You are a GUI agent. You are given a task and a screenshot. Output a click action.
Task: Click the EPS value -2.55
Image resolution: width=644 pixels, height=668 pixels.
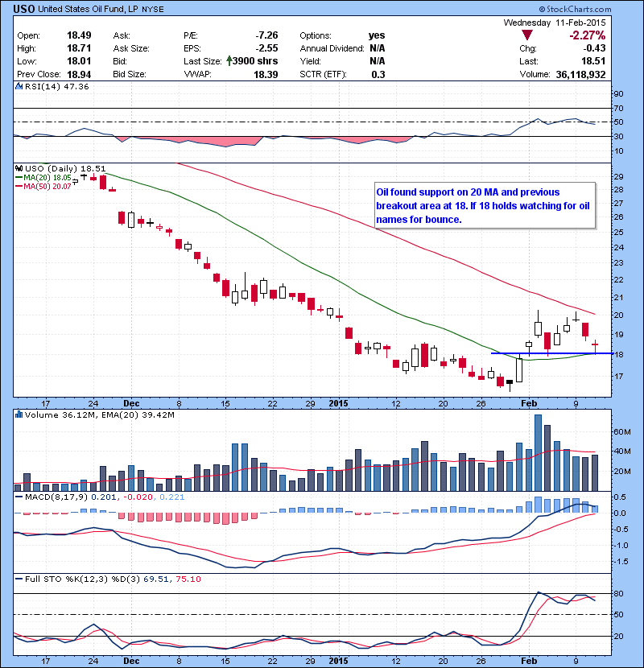[266, 48]
